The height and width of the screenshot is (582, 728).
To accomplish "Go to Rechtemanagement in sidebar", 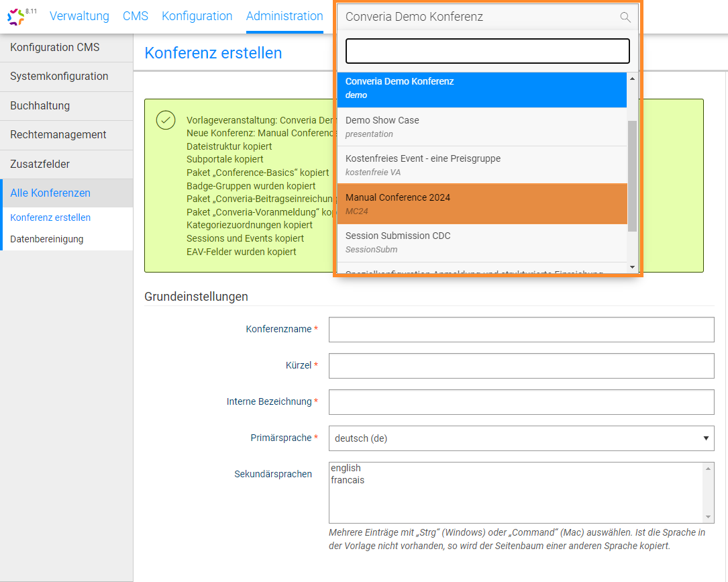I will click(x=58, y=135).
